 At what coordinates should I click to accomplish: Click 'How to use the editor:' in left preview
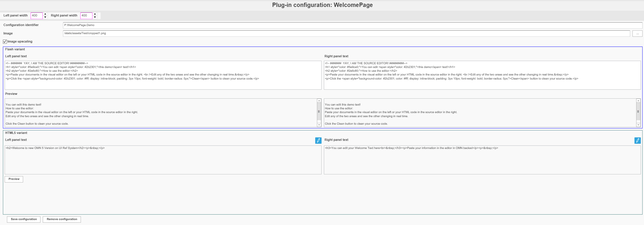pyautogui.click(x=20, y=108)
